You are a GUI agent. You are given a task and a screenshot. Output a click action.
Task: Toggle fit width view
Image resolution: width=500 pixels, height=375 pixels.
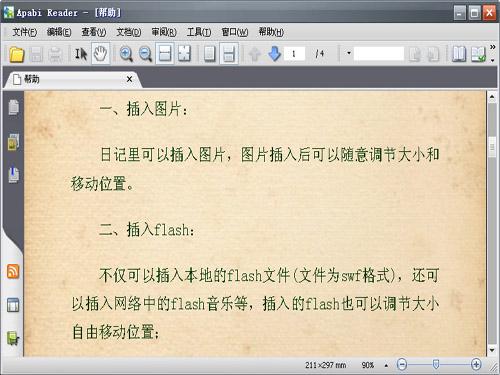(x=164, y=54)
